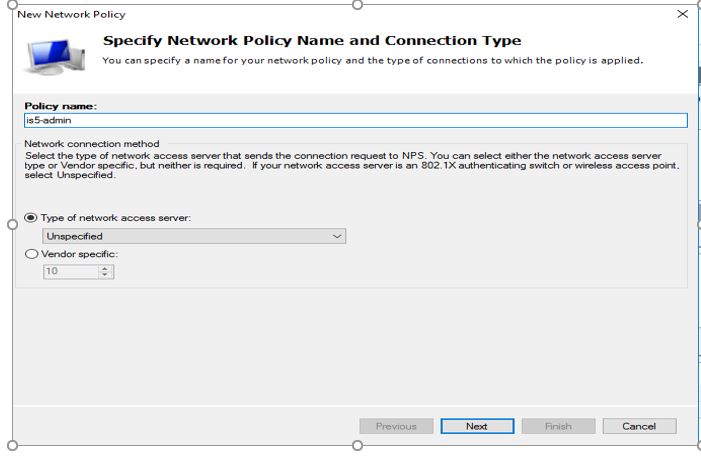
Task: Click the computer monitor wizard icon
Action: (56, 57)
